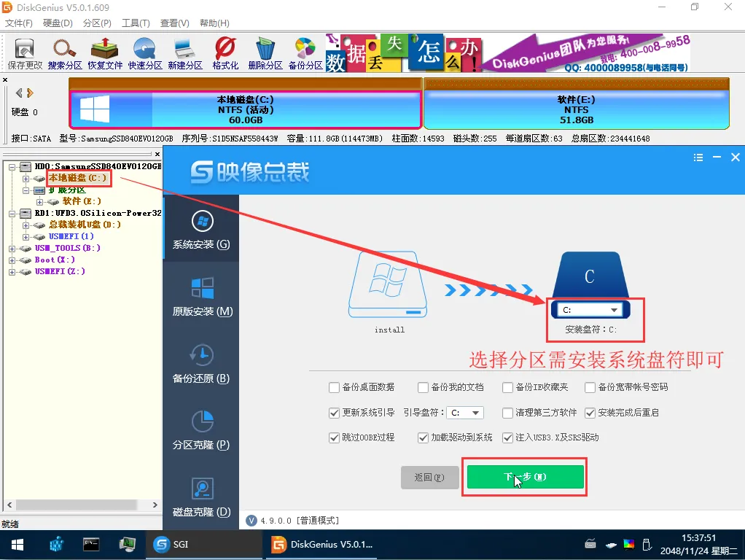Click the green 下一步(N) button
Viewport: 745px width, 560px height.
click(525, 477)
